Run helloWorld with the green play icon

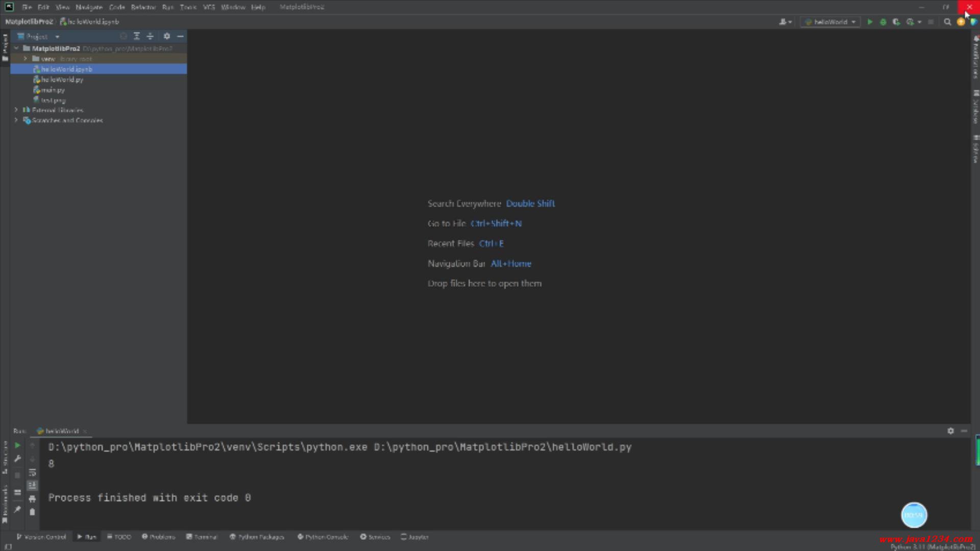870,22
